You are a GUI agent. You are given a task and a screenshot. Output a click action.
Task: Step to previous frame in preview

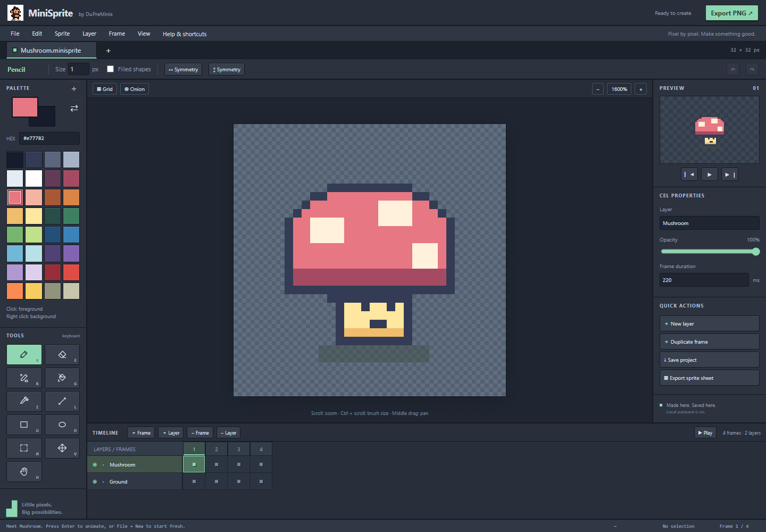tap(689, 174)
